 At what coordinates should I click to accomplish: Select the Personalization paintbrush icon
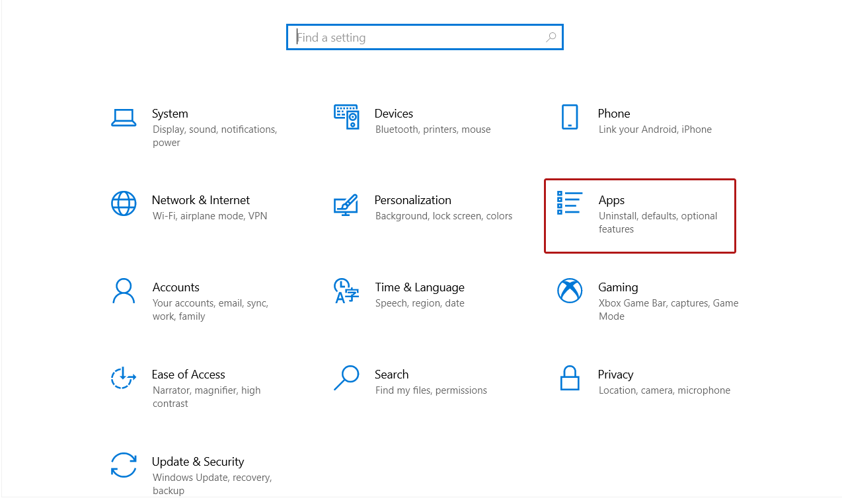click(x=346, y=204)
